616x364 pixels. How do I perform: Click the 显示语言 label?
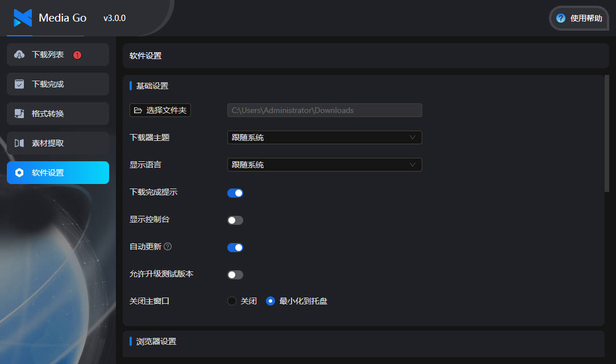(x=145, y=165)
